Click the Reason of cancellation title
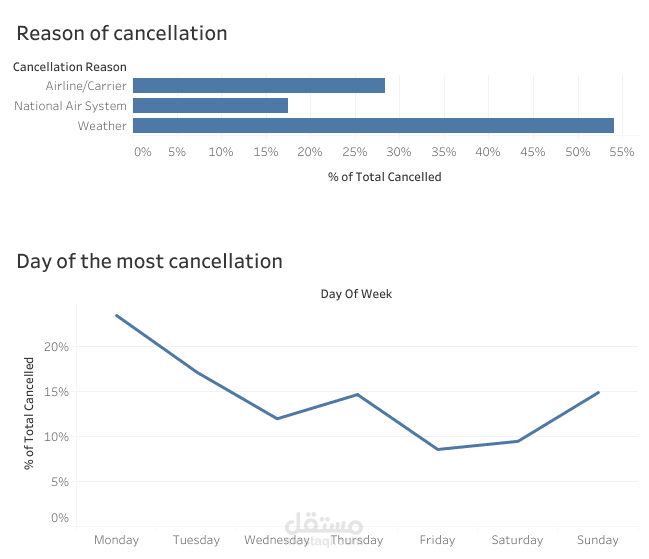 click(x=122, y=33)
